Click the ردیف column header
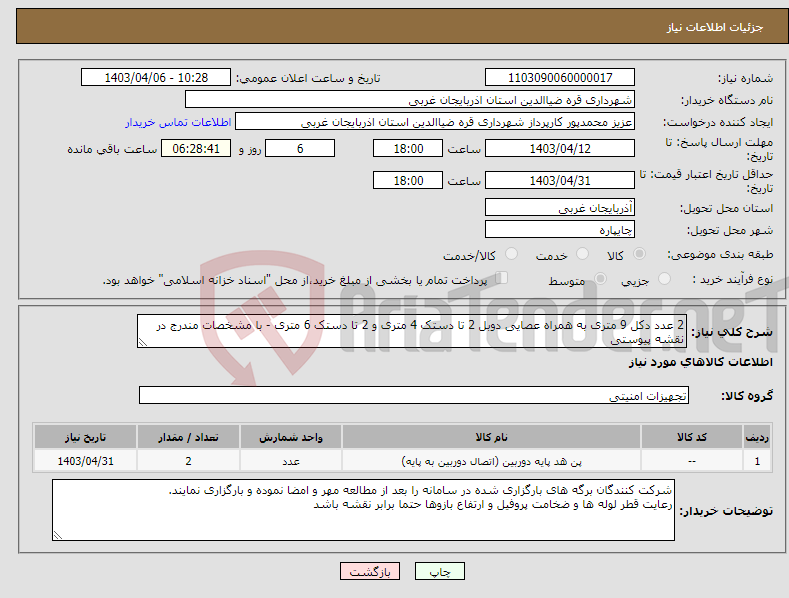 tap(757, 437)
